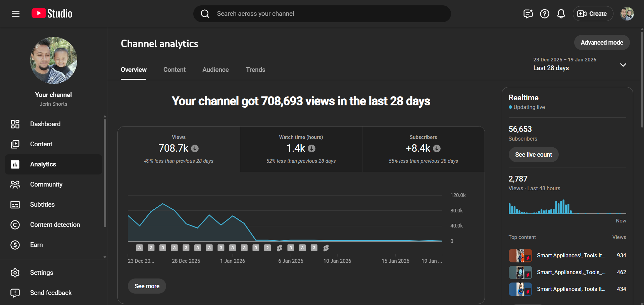
Task: Click the sidebar scroll down arrow
Action: coord(105,257)
